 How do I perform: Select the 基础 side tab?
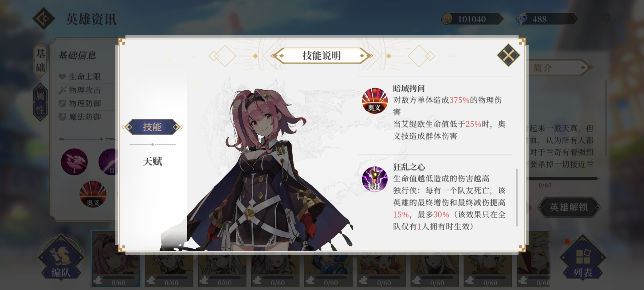tap(40, 61)
